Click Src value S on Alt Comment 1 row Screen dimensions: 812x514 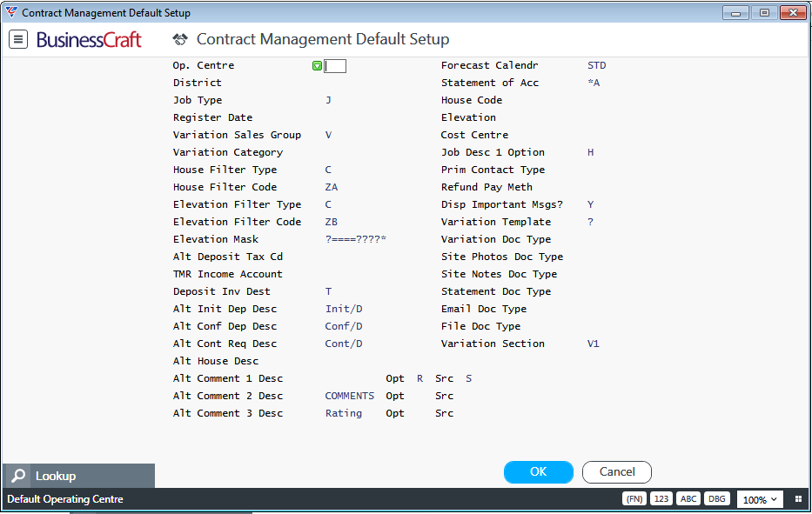(468, 378)
